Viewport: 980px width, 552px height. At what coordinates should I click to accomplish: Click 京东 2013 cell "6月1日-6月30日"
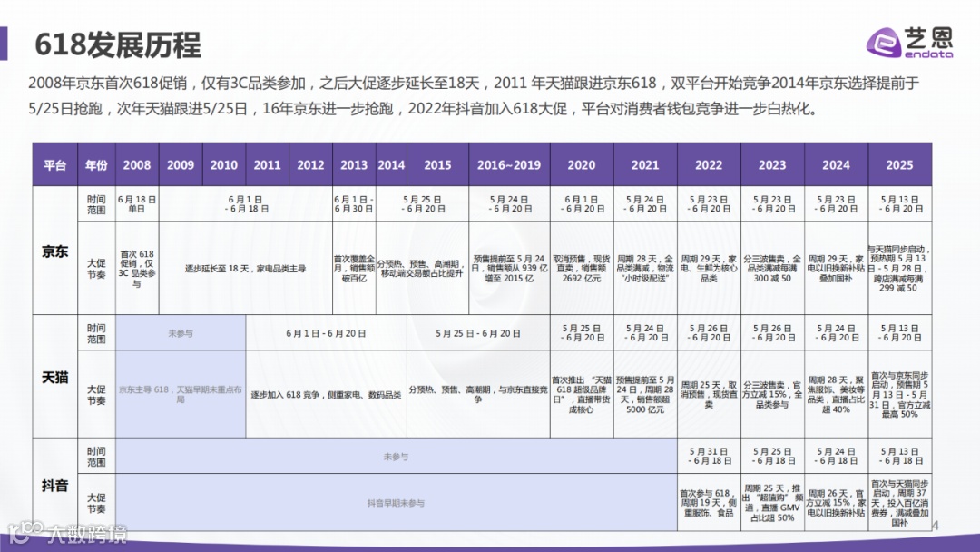pyautogui.click(x=354, y=203)
